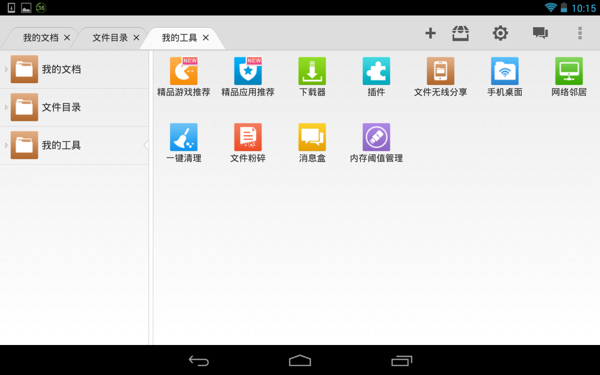Tap the green 36 circle notification icon
Image resolution: width=600 pixels, height=375 pixels.
coord(41,7)
